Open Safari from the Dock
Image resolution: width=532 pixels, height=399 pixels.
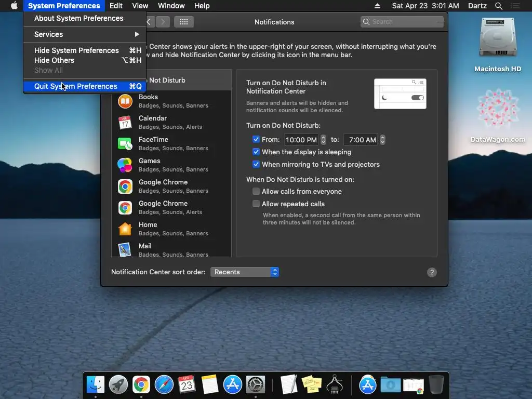point(164,384)
